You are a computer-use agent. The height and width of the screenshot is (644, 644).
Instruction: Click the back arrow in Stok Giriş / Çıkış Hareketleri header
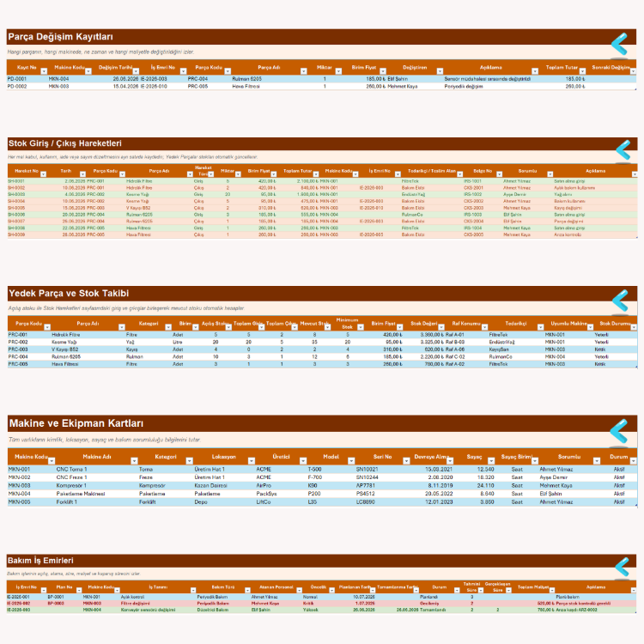(x=623, y=150)
